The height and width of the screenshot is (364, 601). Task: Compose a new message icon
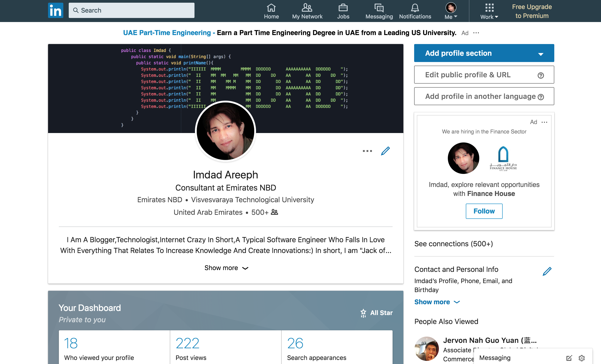pyautogui.click(x=569, y=358)
